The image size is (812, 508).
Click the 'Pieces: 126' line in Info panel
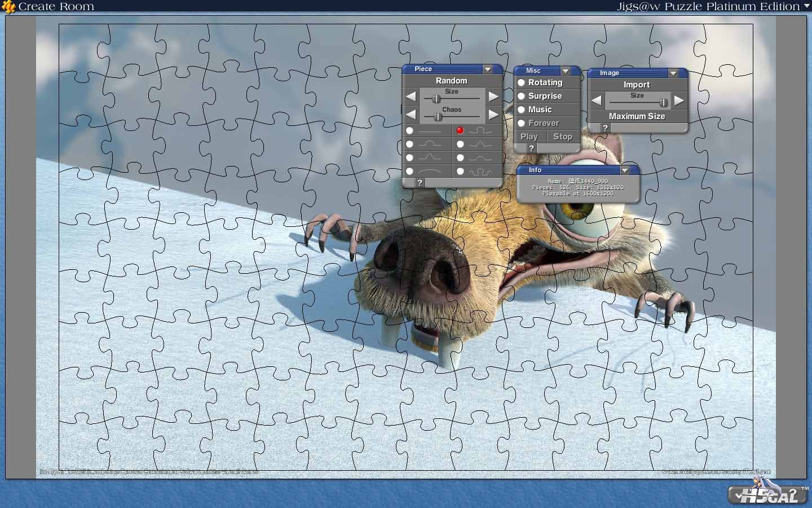578,187
